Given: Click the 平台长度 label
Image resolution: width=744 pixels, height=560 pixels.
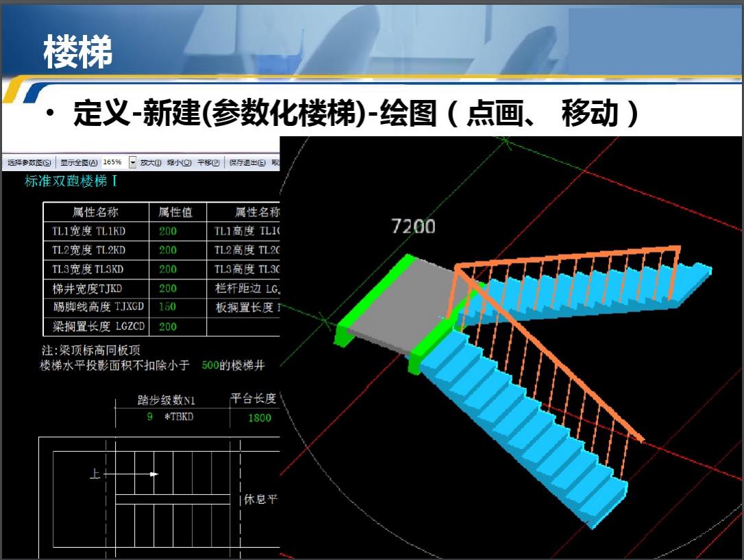Looking at the screenshot, I should point(253,398).
